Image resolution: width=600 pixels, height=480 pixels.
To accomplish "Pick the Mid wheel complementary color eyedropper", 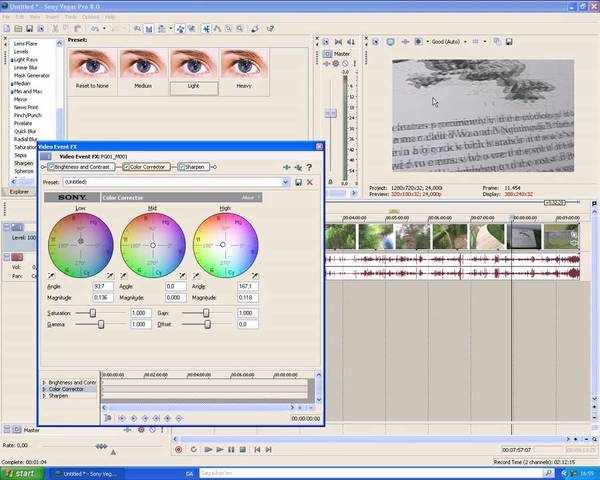I will (124, 276).
